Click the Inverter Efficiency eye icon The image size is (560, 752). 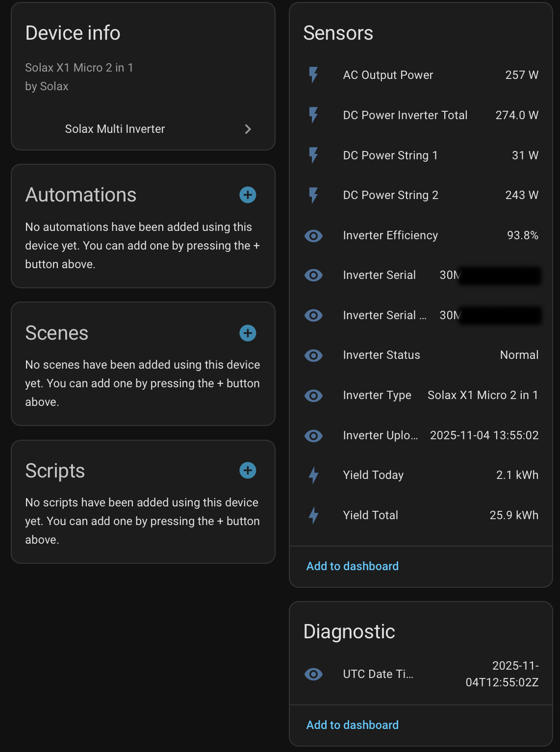pos(313,236)
